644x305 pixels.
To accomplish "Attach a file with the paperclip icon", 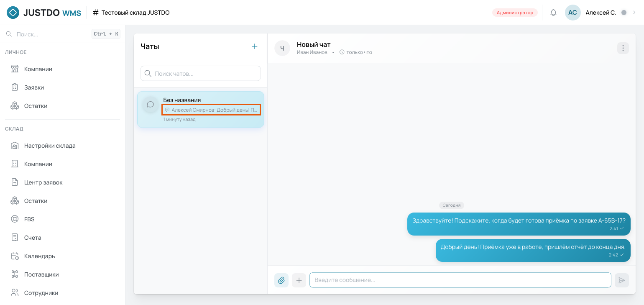I will tap(281, 280).
